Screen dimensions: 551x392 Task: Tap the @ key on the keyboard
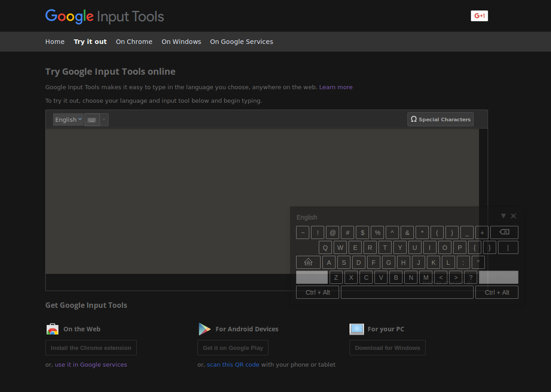pos(332,232)
